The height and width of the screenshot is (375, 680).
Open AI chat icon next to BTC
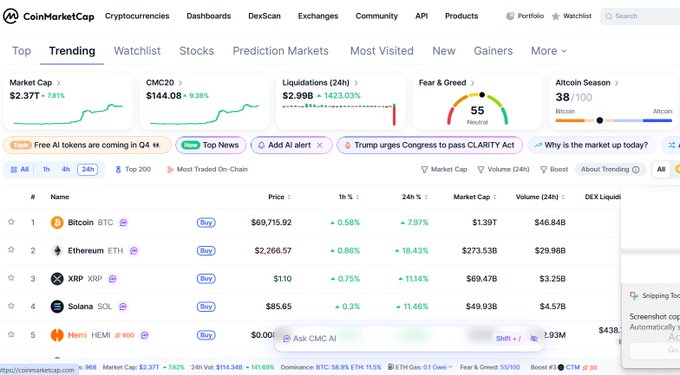click(124, 222)
